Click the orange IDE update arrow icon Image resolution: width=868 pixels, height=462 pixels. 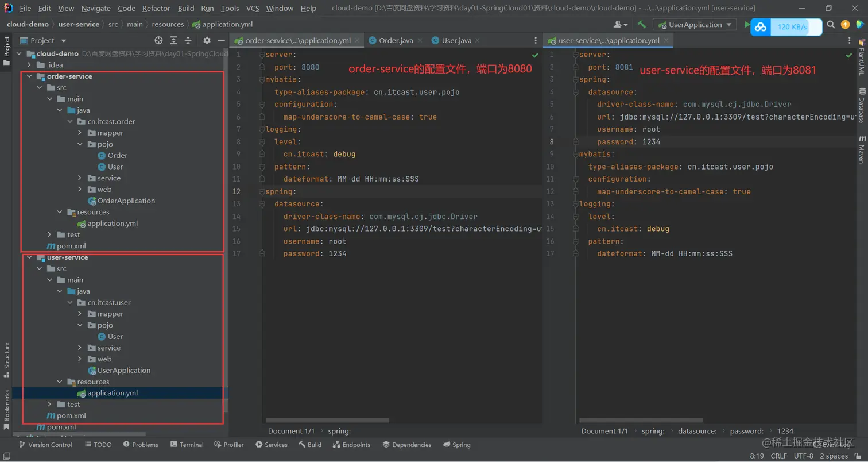pos(845,25)
